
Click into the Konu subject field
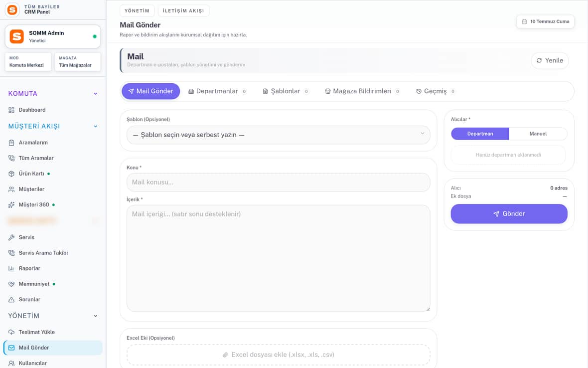click(278, 183)
